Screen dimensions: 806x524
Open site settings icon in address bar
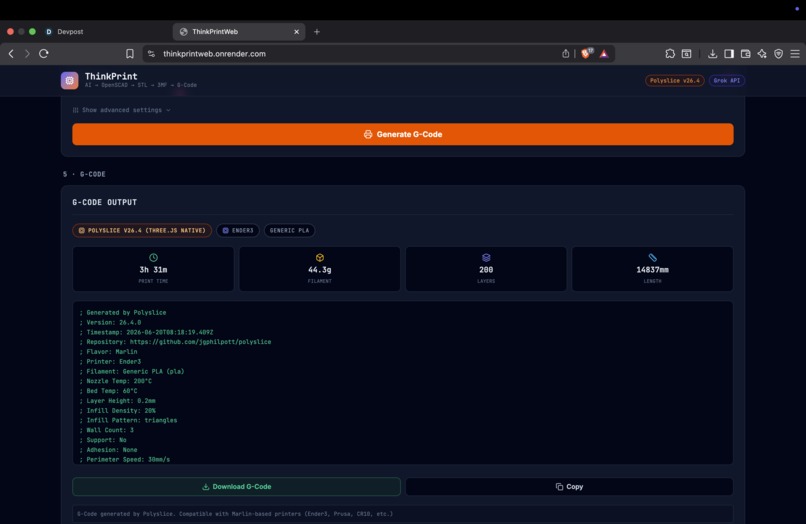coord(151,53)
